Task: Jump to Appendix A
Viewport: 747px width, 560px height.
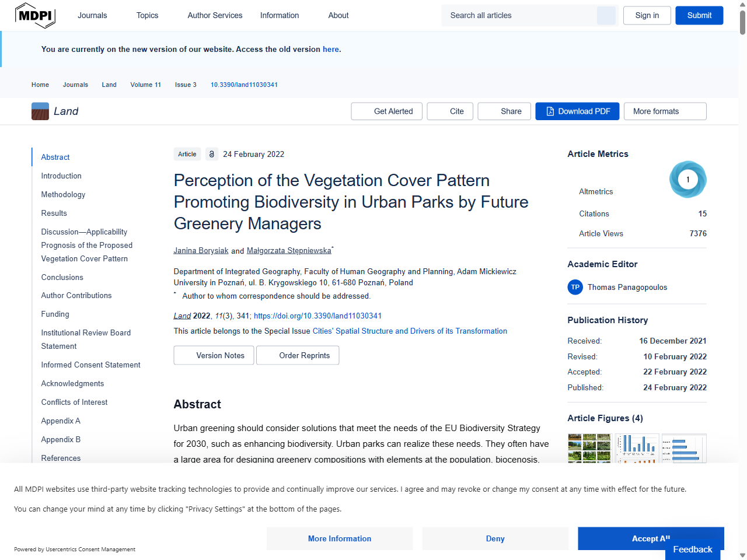Action: point(61,421)
